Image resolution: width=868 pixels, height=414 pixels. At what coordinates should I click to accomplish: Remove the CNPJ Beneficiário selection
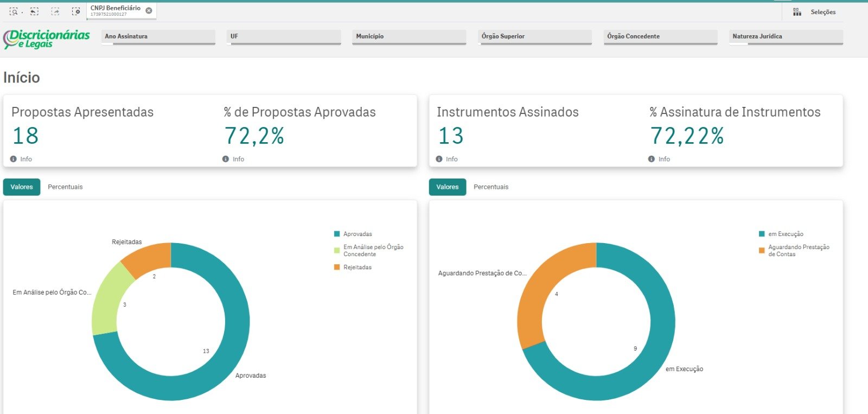tap(149, 10)
